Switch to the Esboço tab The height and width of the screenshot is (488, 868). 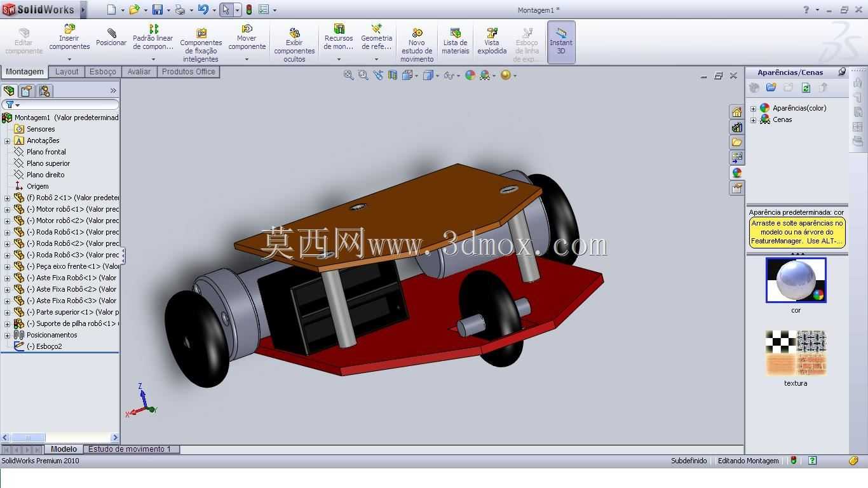tap(103, 72)
